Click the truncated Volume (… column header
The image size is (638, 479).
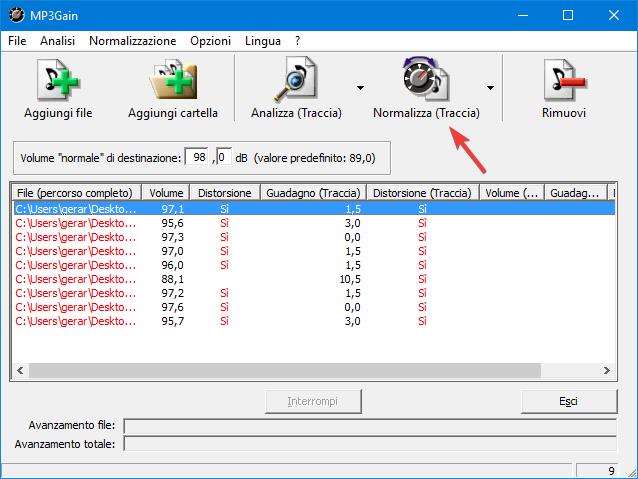pyautogui.click(x=512, y=193)
